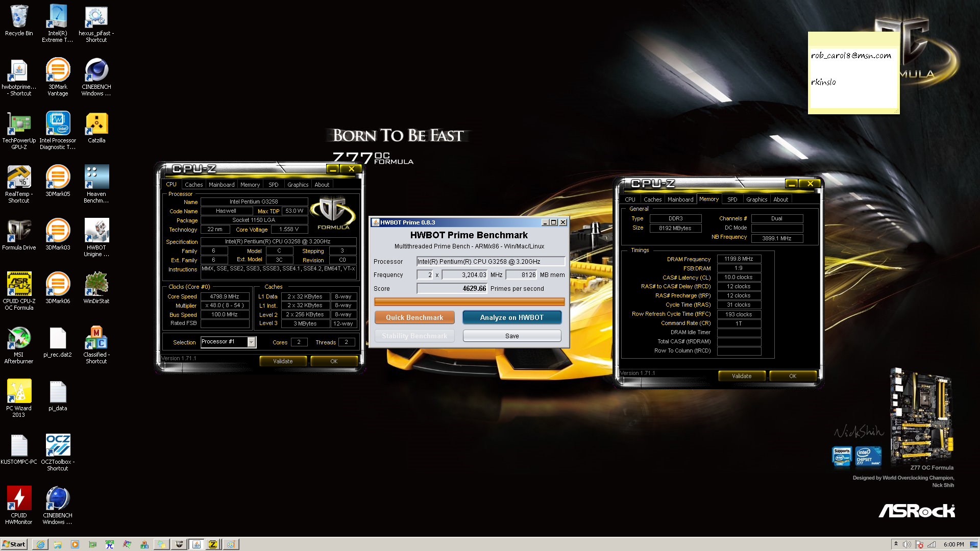Show hidden tray icons arrow

point(896,544)
